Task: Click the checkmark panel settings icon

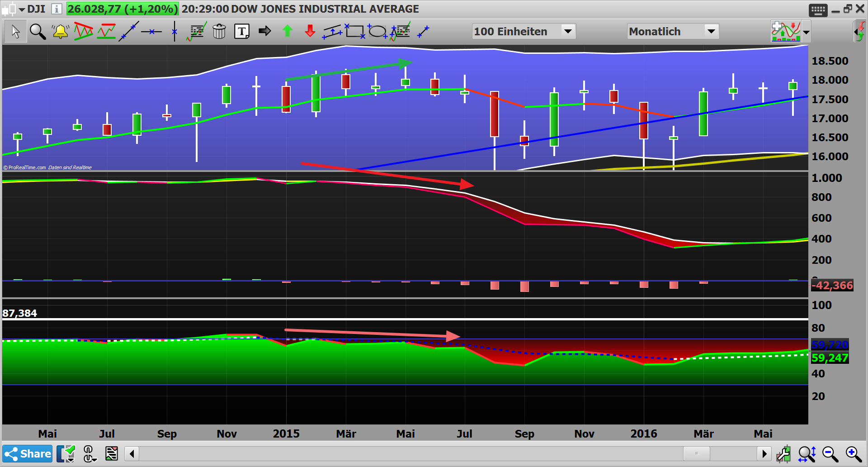Action: pos(66,453)
